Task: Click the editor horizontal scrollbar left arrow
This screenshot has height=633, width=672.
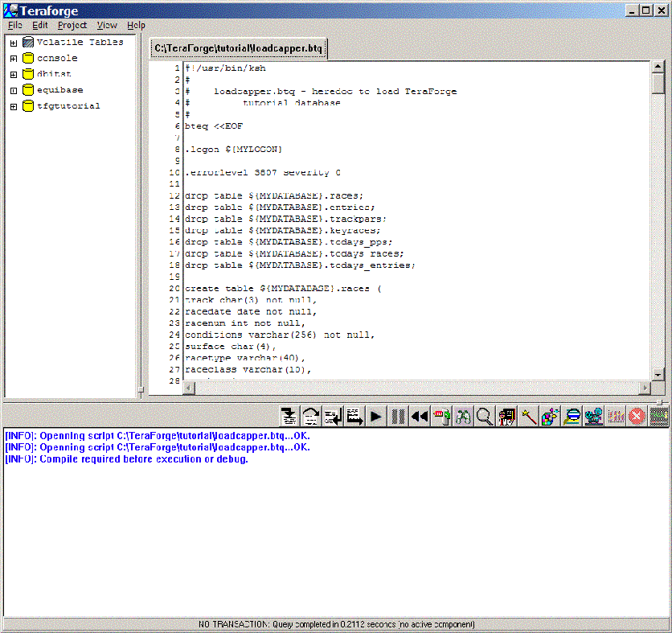Action: coord(189,388)
